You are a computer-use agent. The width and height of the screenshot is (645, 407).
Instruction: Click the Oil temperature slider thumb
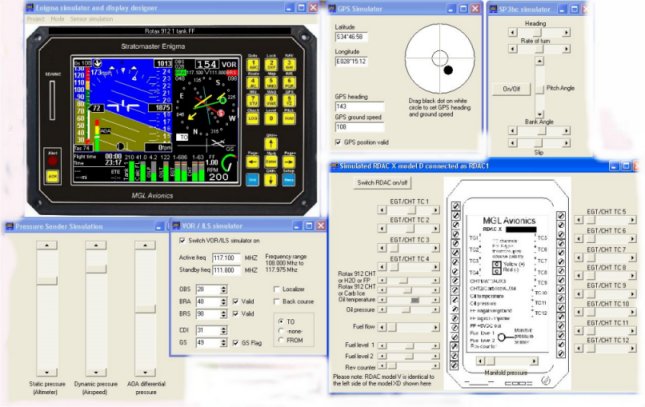(415, 300)
